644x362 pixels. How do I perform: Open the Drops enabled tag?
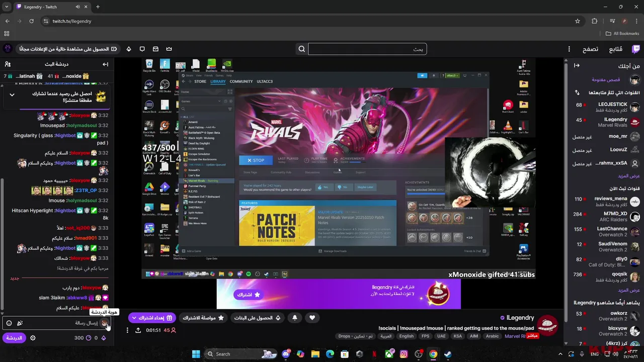(355, 336)
